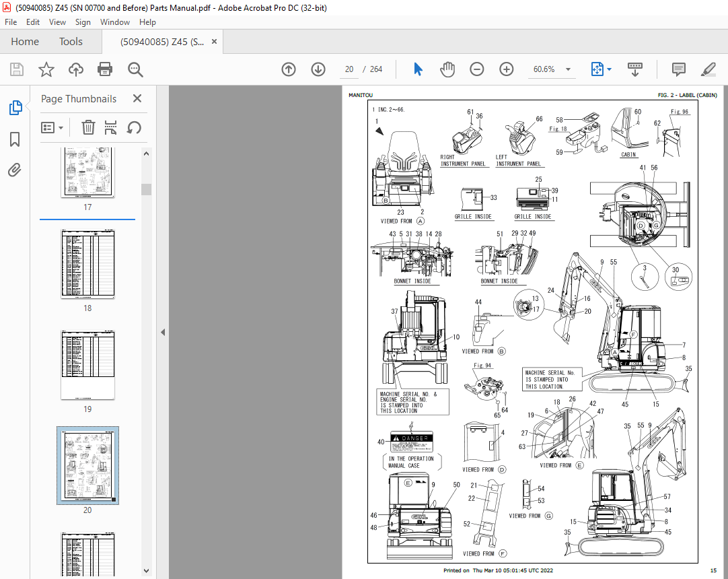Click the Fig. 18 reference label
The image size is (728, 579).
(558, 129)
